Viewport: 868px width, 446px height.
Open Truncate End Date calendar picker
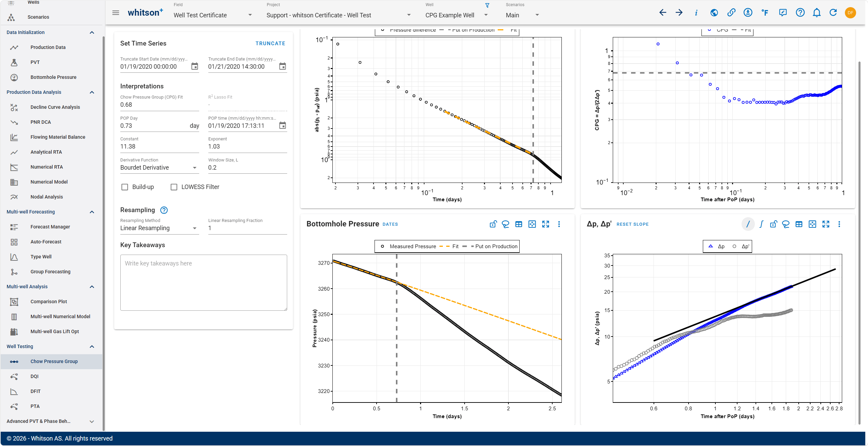pos(282,66)
